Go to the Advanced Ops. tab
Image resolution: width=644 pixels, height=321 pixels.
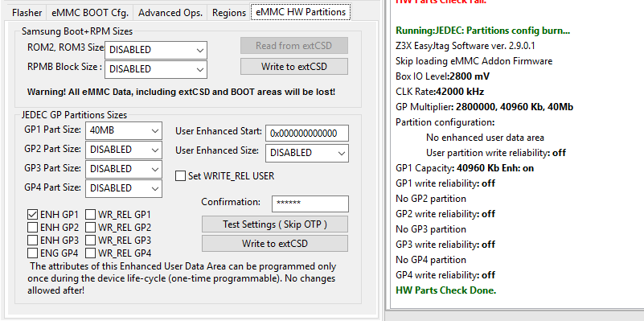pyautogui.click(x=170, y=13)
